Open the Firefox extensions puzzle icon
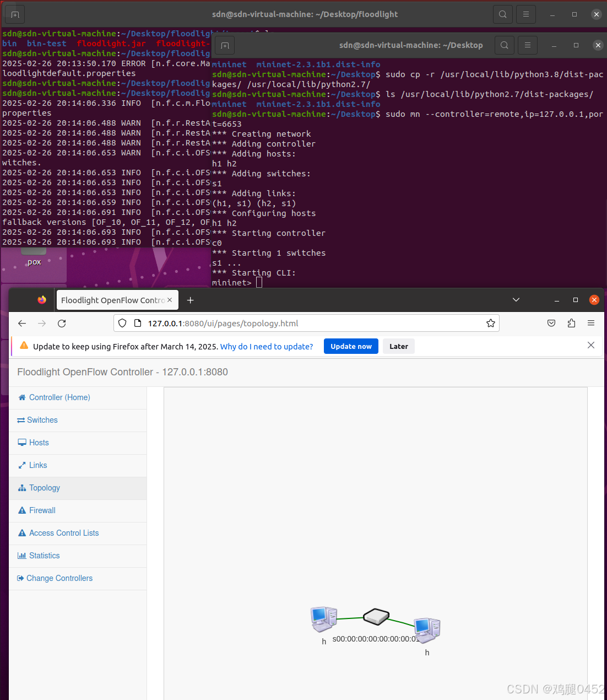 571,324
